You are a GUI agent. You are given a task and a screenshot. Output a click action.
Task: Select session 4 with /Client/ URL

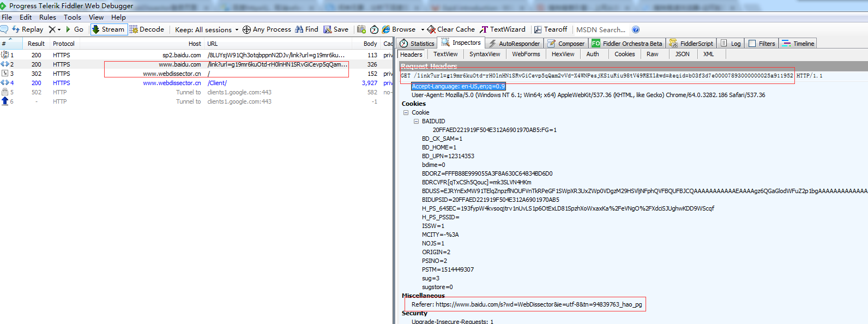(196, 83)
